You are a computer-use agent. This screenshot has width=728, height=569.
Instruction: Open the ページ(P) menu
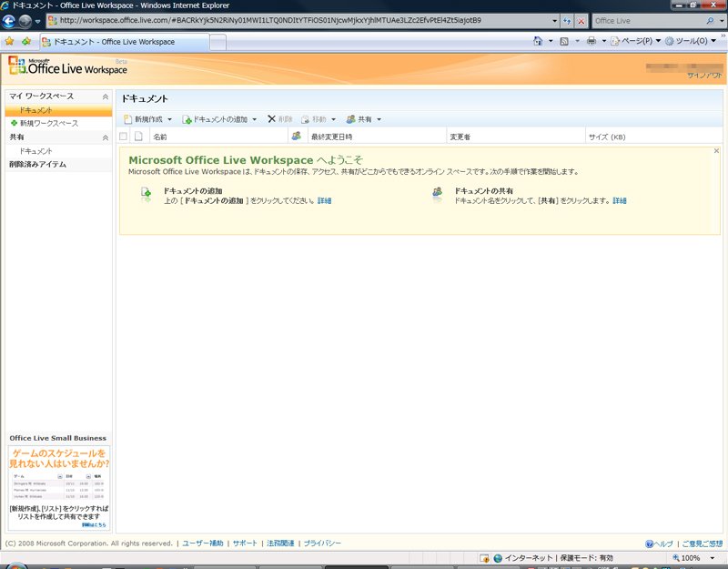point(635,41)
